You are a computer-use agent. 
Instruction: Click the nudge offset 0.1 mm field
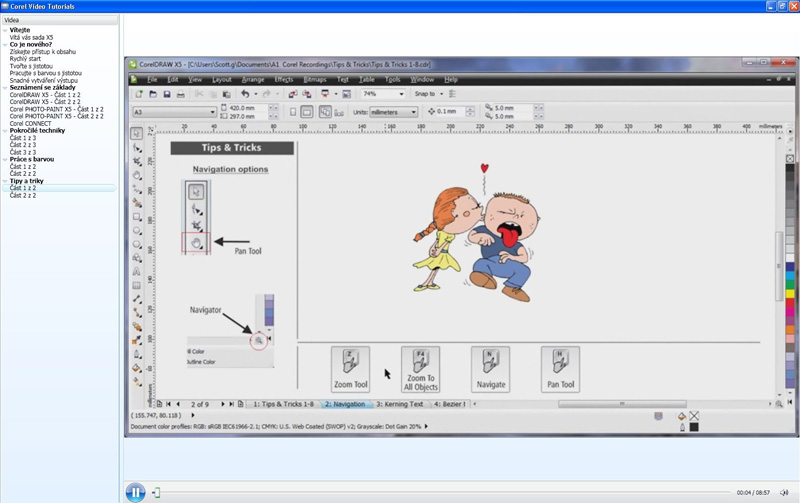[x=451, y=111]
